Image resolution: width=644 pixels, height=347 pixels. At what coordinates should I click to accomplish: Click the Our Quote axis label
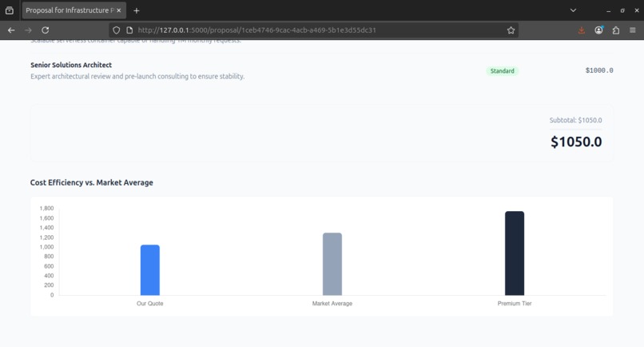(x=150, y=303)
